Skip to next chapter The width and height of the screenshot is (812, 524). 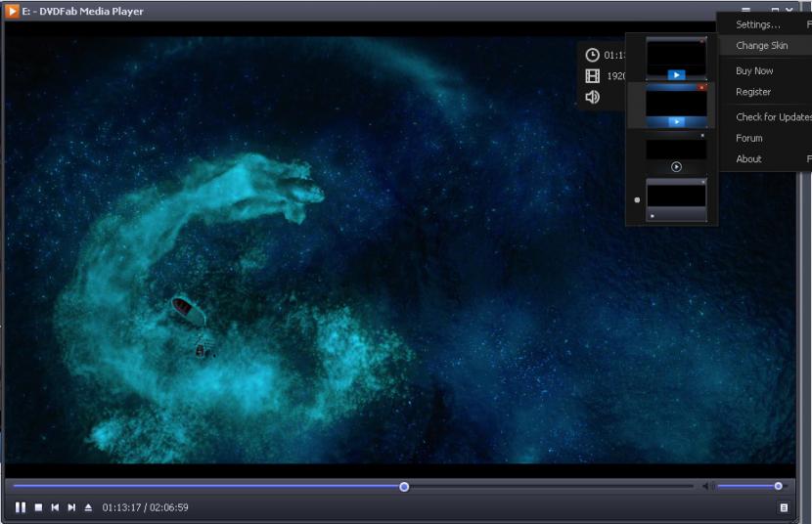(71, 507)
